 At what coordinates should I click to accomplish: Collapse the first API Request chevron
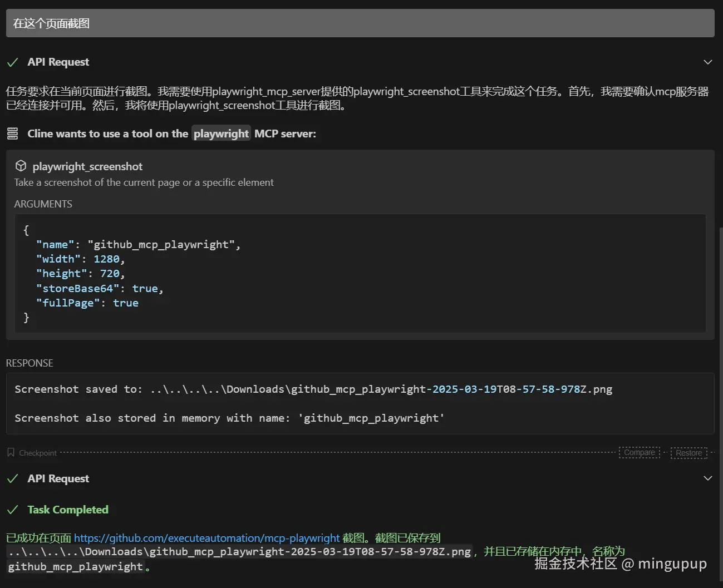pos(707,62)
